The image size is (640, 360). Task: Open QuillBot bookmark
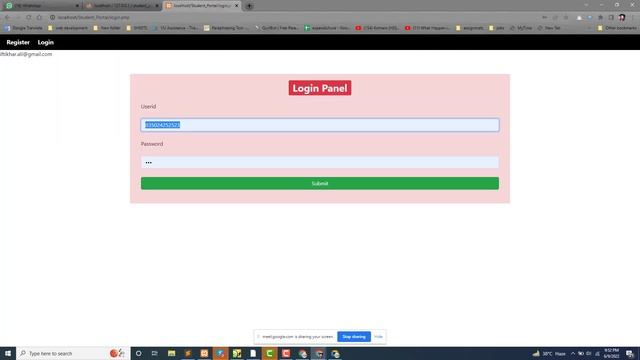tap(277, 28)
